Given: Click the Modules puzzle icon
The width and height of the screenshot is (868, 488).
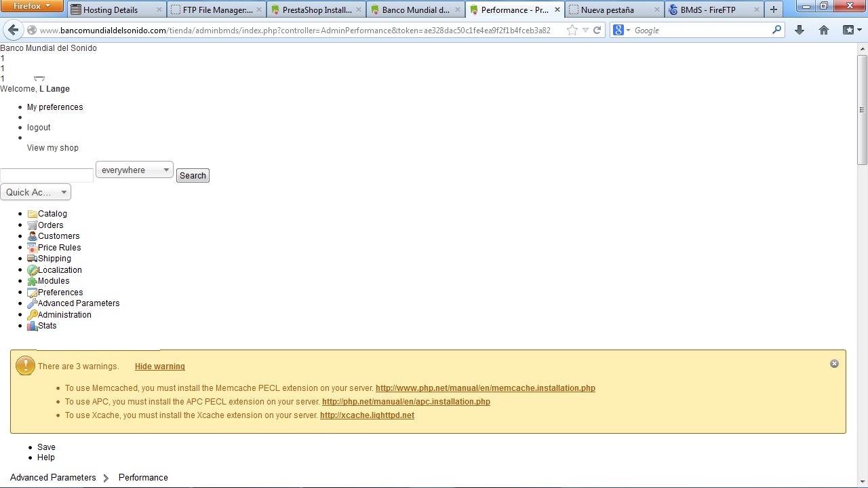Looking at the screenshot, I should point(33,281).
